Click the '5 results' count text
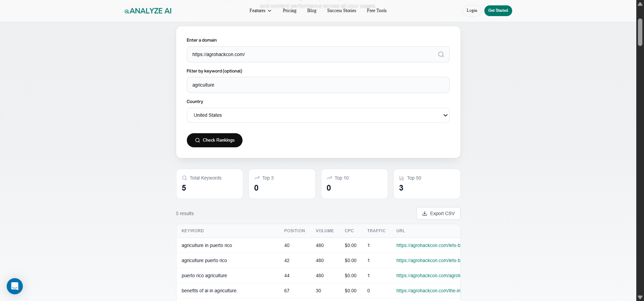Viewport: 644px width, 301px height. [185, 213]
